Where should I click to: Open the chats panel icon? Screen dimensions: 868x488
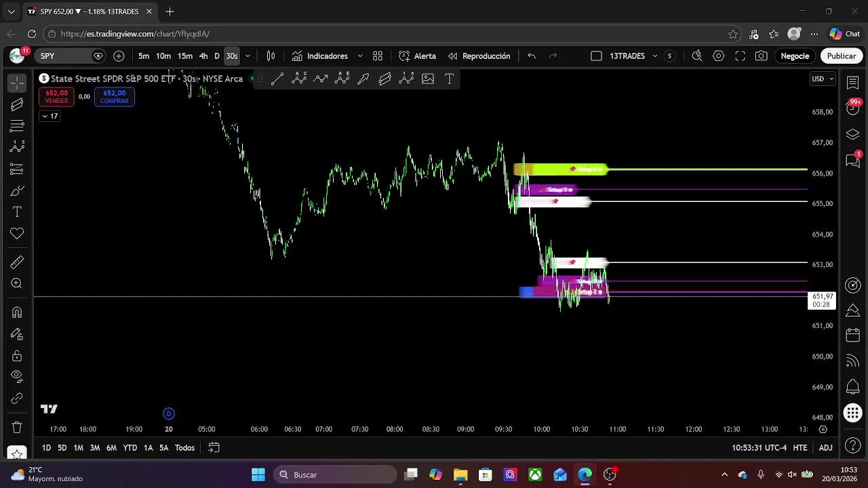(853, 161)
